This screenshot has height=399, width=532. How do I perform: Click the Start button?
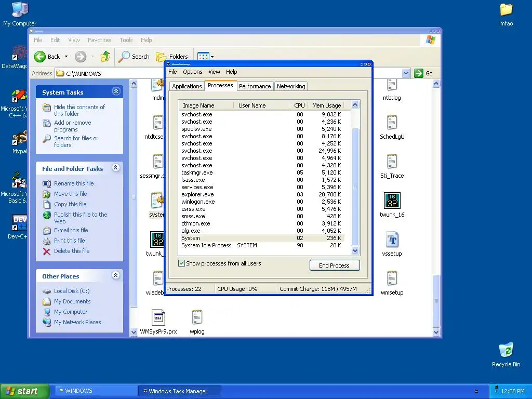click(25, 391)
